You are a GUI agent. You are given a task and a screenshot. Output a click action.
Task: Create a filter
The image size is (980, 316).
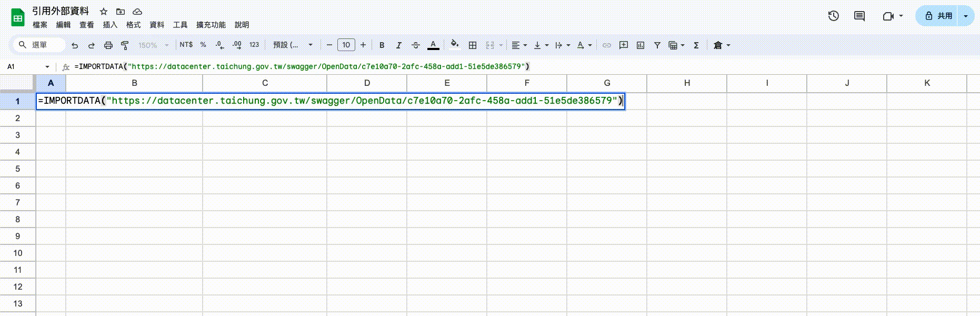657,45
